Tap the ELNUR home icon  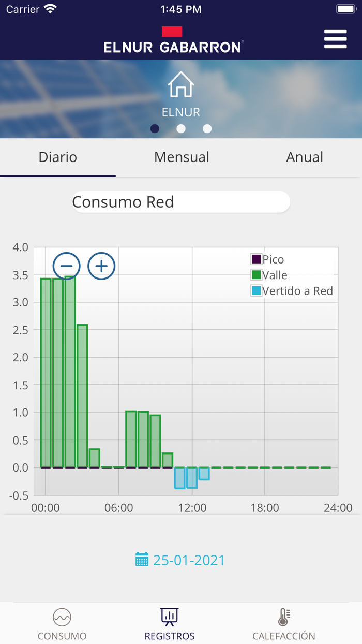point(181,85)
